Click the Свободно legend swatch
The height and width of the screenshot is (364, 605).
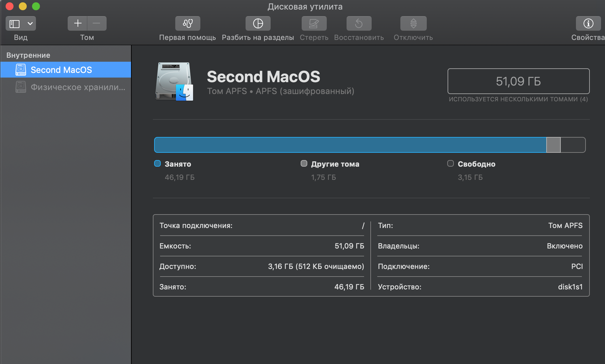pyautogui.click(x=451, y=164)
